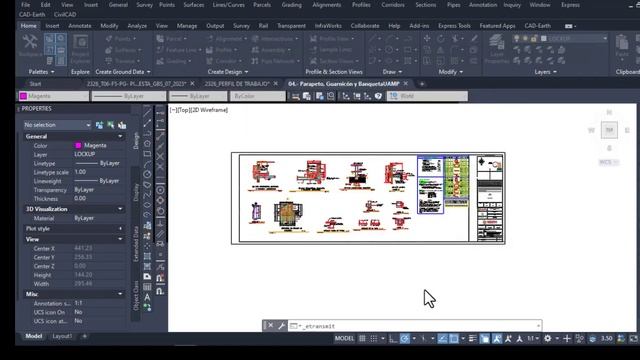Select the Trim tool in Modify panel

pyautogui.click(x=456, y=39)
